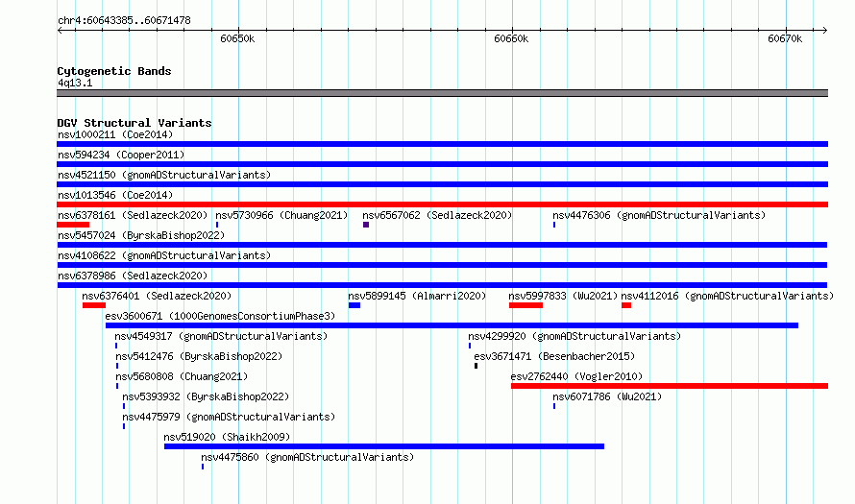Click the blue bar for nsv1000211
Image resolution: width=855 pixels, height=504 pixels.
click(x=442, y=144)
